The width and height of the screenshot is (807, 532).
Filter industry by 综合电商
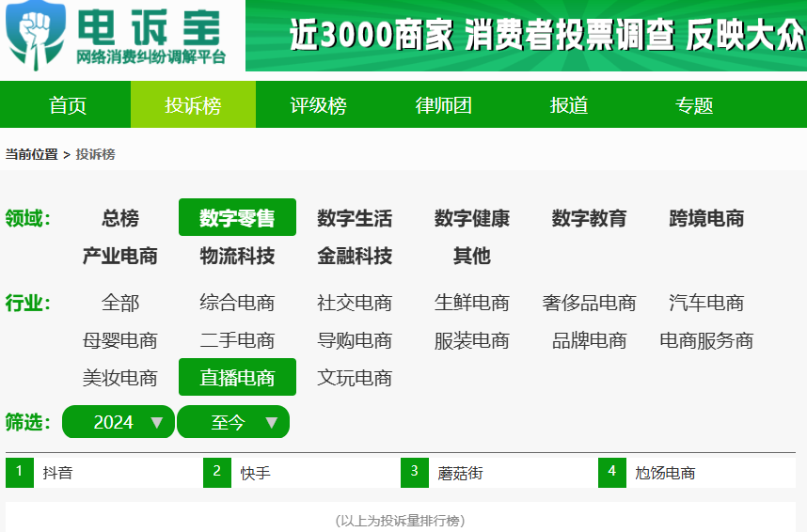237,303
